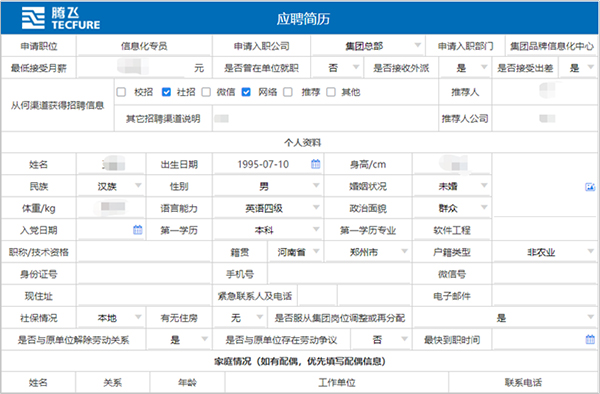Click the 腾飞 TECFURE logo

(61, 18)
